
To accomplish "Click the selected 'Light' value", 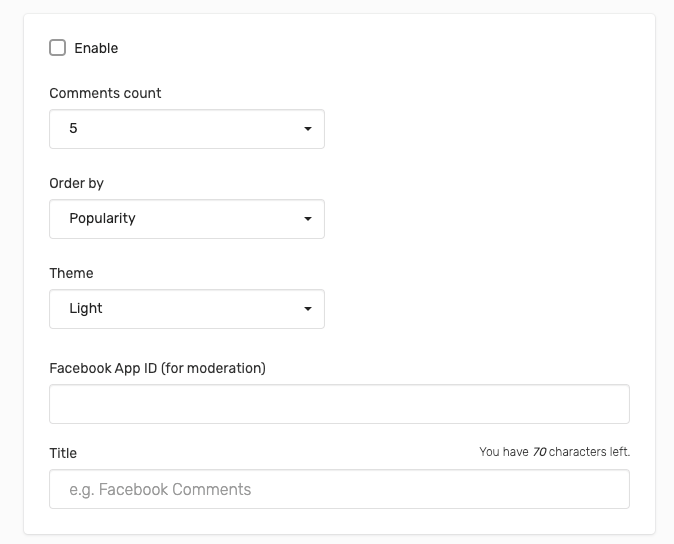I will coord(86,309).
